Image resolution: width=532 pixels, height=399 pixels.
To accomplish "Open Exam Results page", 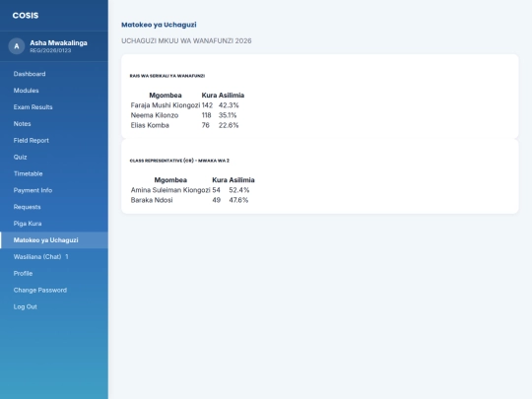I will [54, 107].
